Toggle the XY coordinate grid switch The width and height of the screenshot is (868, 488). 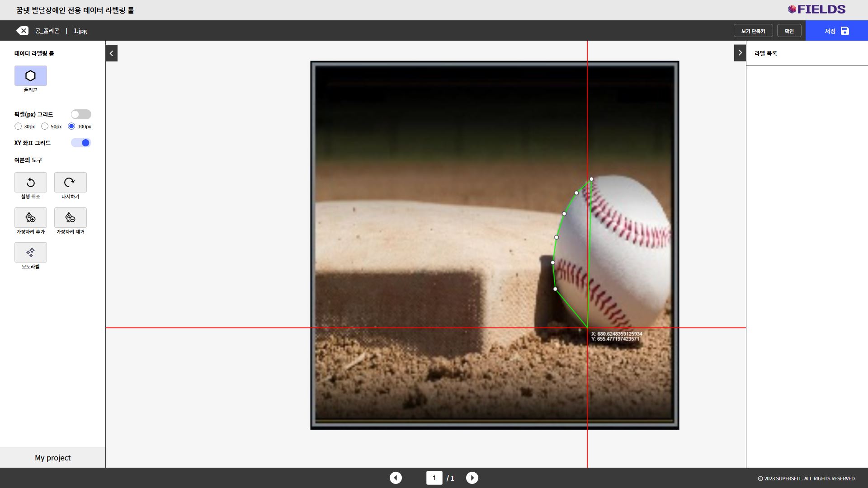81,143
